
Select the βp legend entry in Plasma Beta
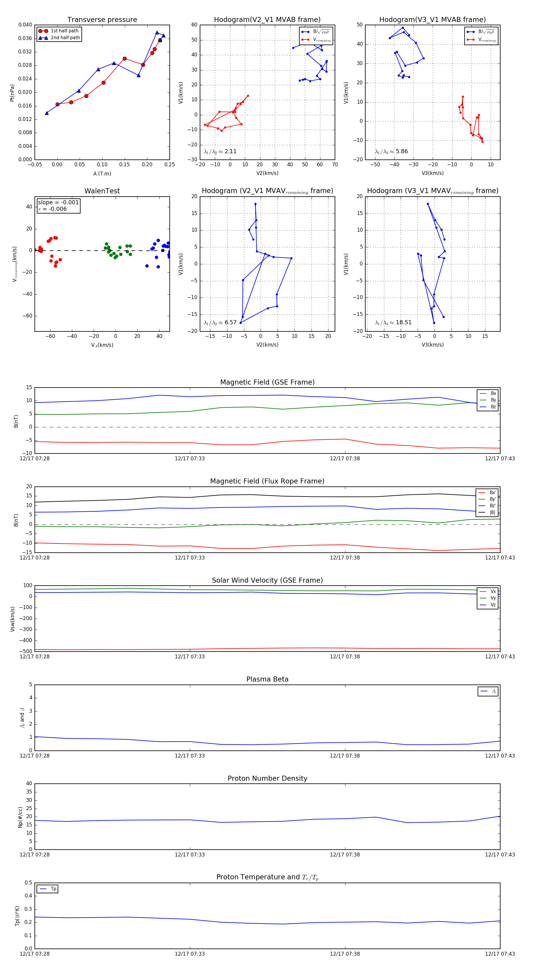coord(488,691)
